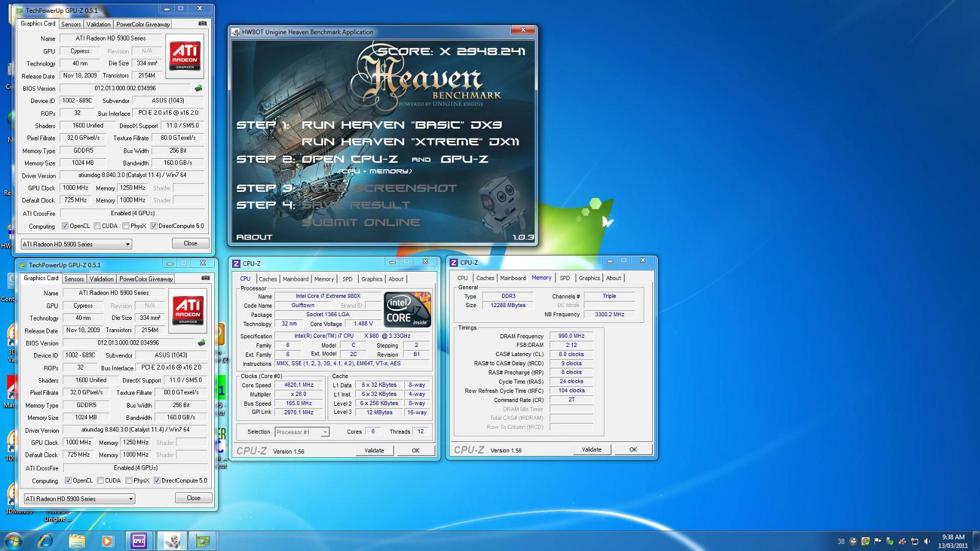Switch to Mainboard tab in left CPU-Z
This screenshot has width=980, height=551.
coord(295,279)
